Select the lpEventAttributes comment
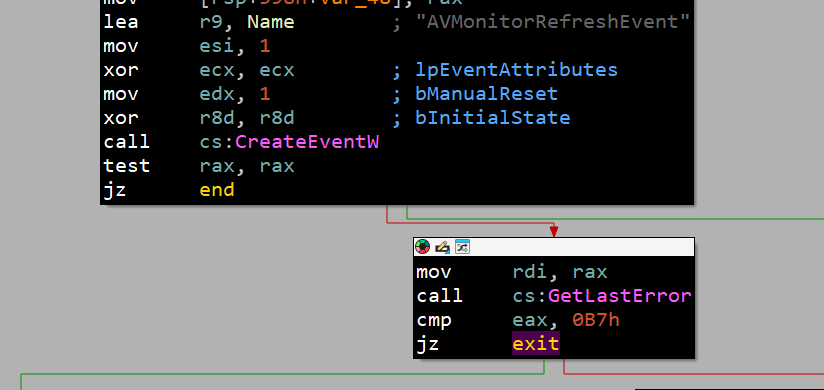This screenshot has width=824, height=390. (x=517, y=70)
